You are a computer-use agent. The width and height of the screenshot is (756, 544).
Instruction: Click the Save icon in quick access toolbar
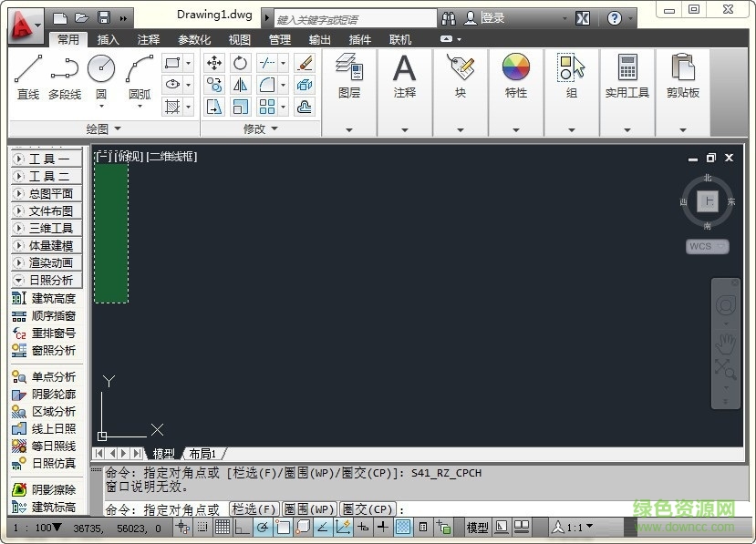point(104,18)
